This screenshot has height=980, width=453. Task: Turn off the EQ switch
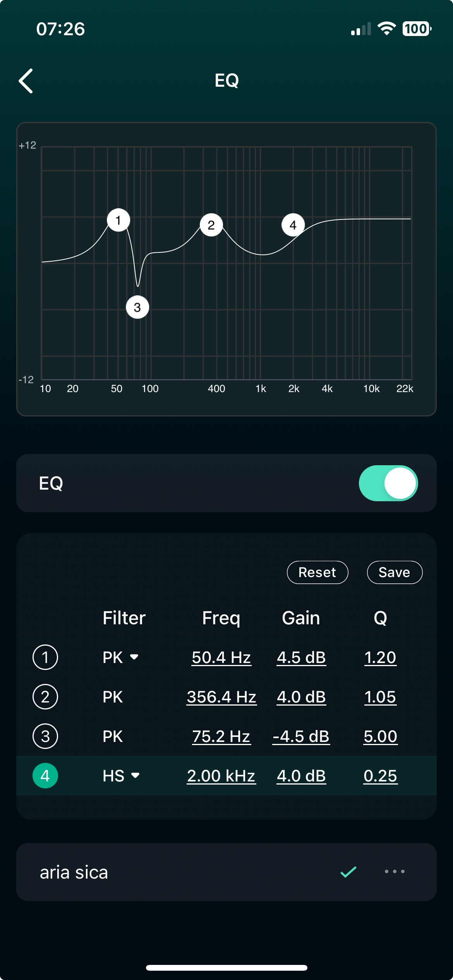[x=388, y=483]
